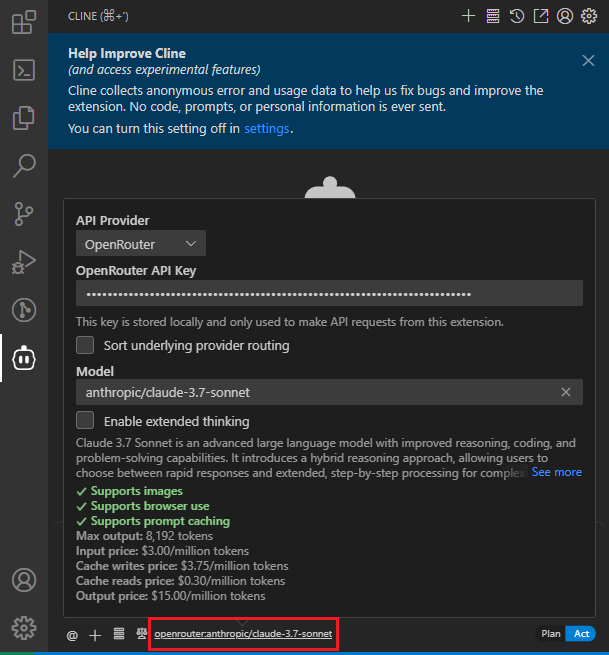The width and height of the screenshot is (609, 655).
Task: Focus the OpenRouter API Key field
Action: coord(329,293)
